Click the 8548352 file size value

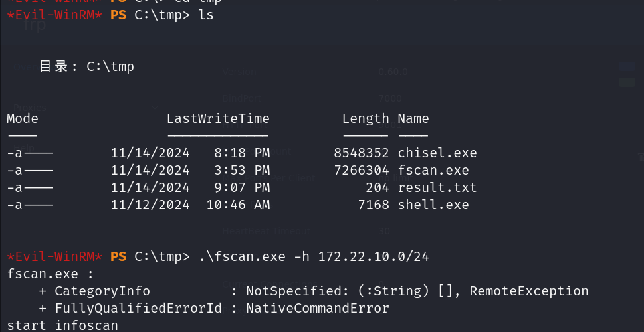coord(362,153)
